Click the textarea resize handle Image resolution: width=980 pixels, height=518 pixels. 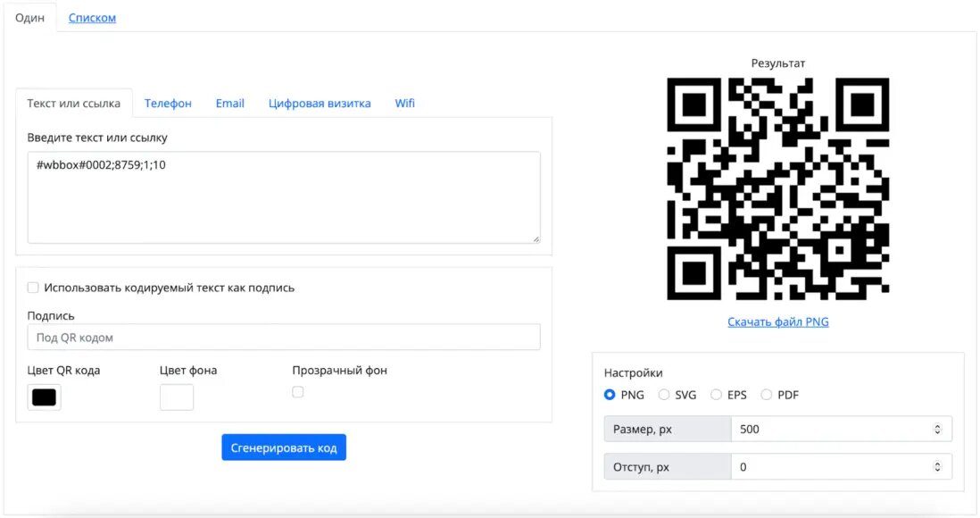coord(536,239)
